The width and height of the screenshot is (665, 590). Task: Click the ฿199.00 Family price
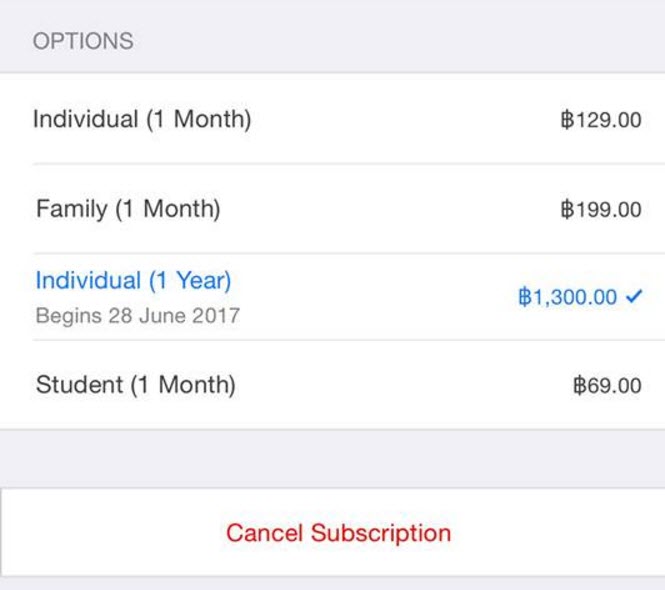pos(600,210)
